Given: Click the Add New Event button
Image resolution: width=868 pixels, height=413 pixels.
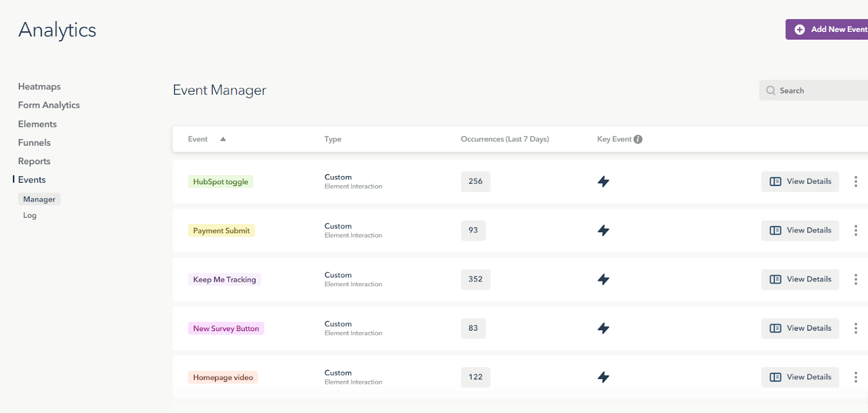Looking at the screenshot, I should [x=827, y=29].
